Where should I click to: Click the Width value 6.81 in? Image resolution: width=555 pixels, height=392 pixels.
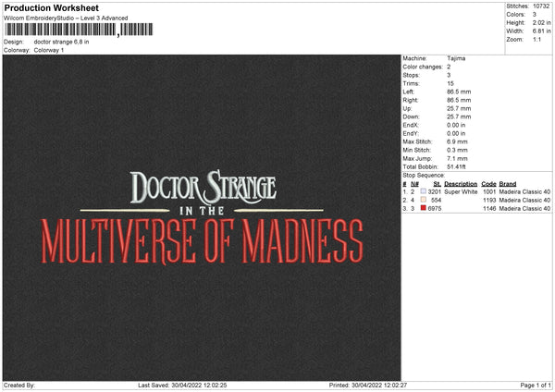tap(541, 31)
